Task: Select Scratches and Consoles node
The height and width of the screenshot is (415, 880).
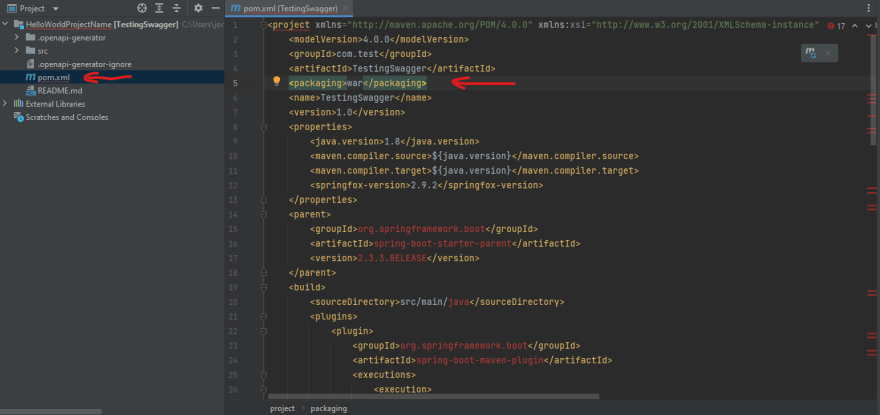Action: 67,117
